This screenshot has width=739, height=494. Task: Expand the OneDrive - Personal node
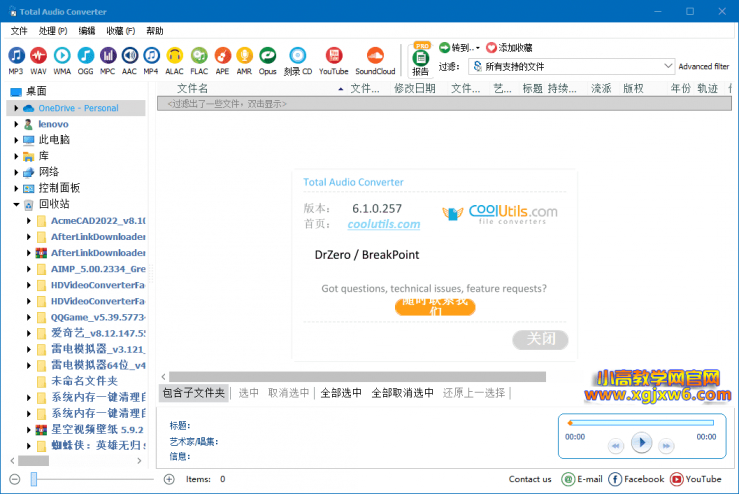tap(16, 108)
